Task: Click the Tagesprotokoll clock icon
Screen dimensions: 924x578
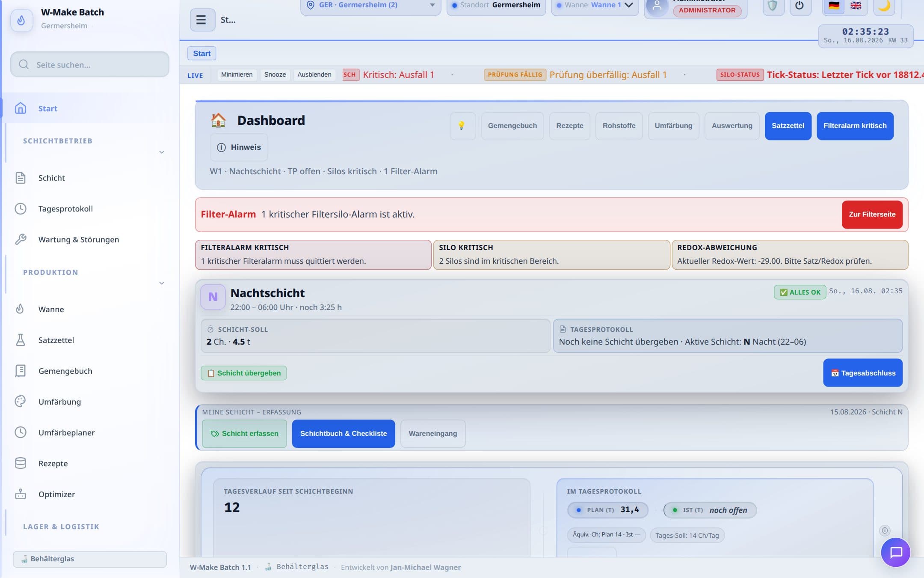Action: coord(21,209)
